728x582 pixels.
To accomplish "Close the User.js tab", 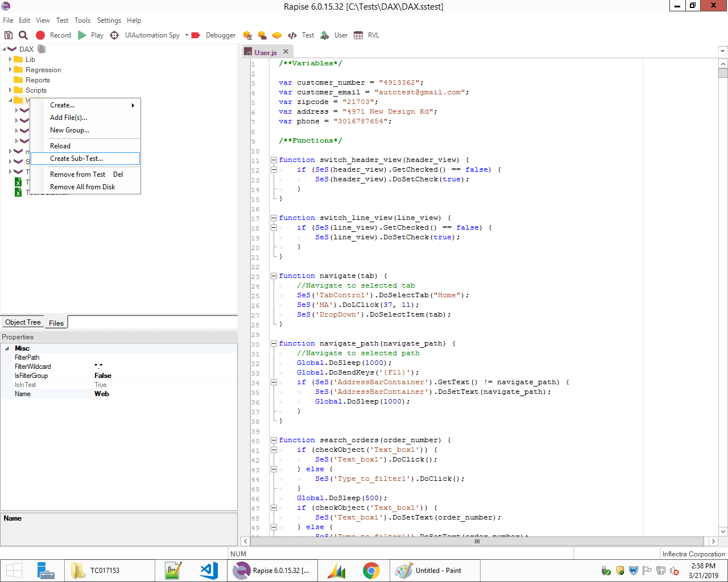I will tap(286, 52).
